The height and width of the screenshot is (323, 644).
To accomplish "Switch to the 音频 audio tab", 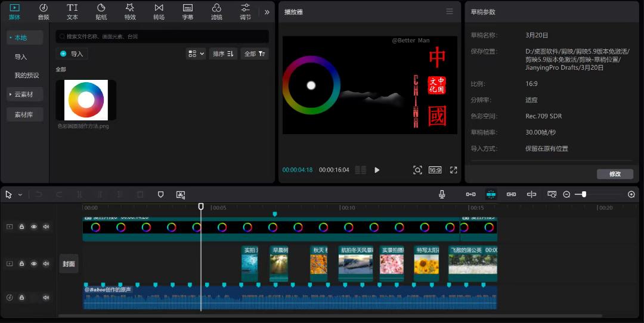I will point(44,11).
